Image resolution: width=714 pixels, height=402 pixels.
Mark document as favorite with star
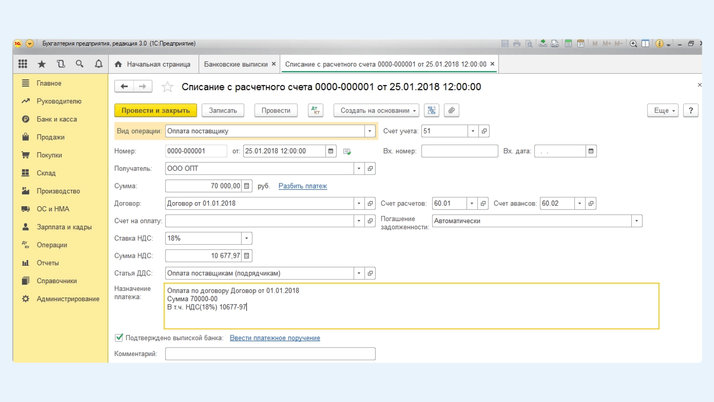(167, 87)
